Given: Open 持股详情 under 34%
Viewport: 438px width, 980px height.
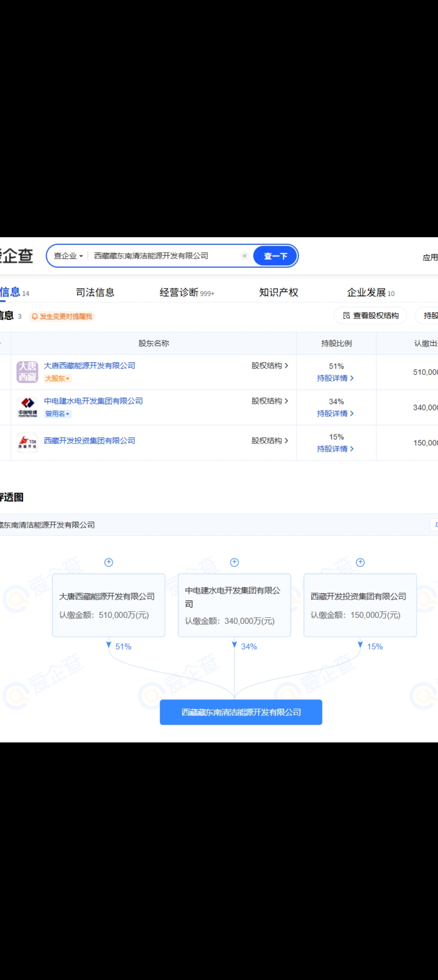Looking at the screenshot, I should click(x=335, y=413).
